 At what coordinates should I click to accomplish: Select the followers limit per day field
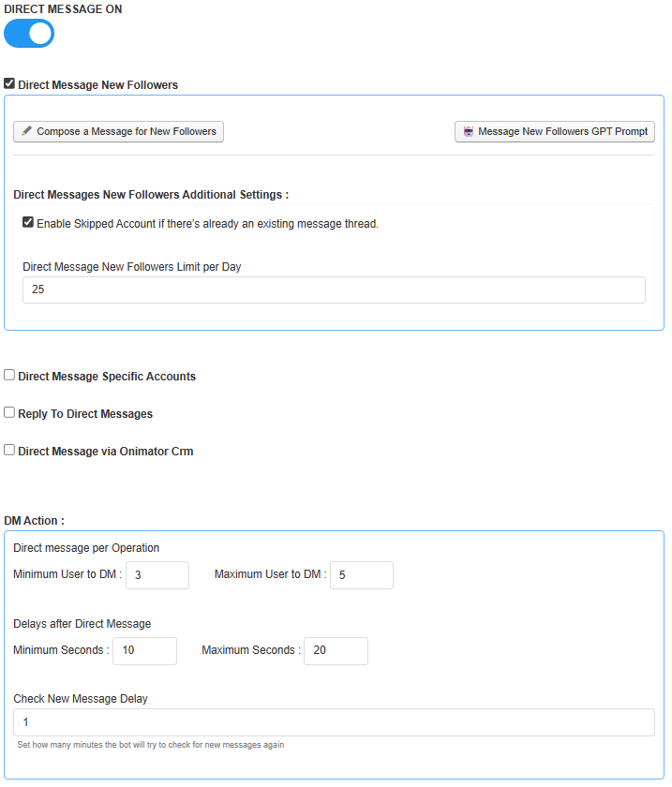(334, 290)
